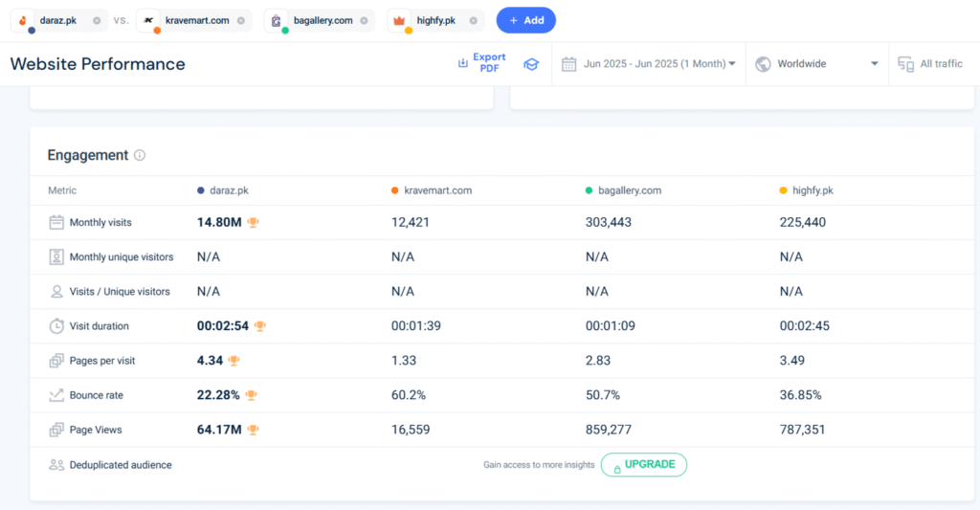Click the Visit duration clock icon
Viewport: 980px width, 510px height.
click(x=56, y=325)
